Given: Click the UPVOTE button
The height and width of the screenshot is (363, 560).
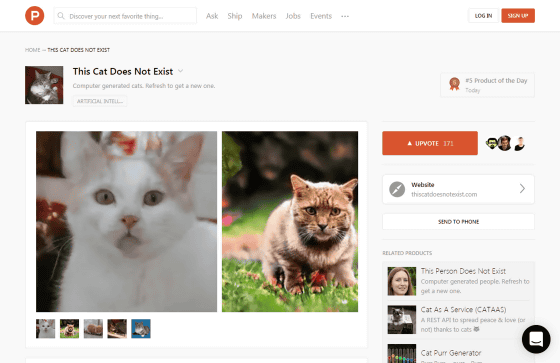Looking at the screenshot, I should 430,143.
